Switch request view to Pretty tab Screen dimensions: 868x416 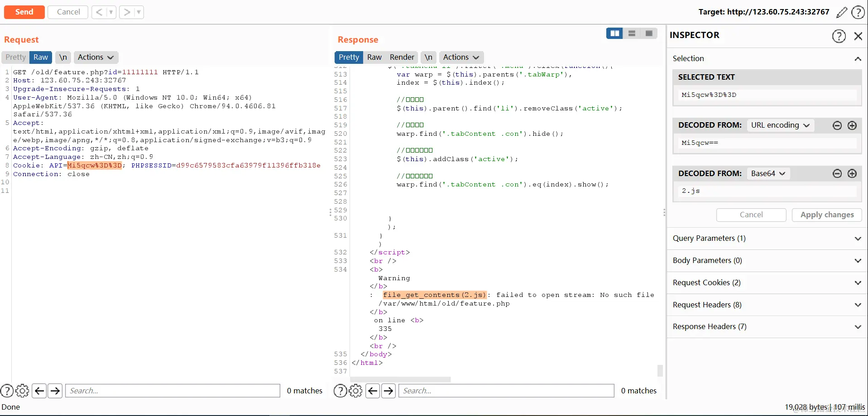16,57
